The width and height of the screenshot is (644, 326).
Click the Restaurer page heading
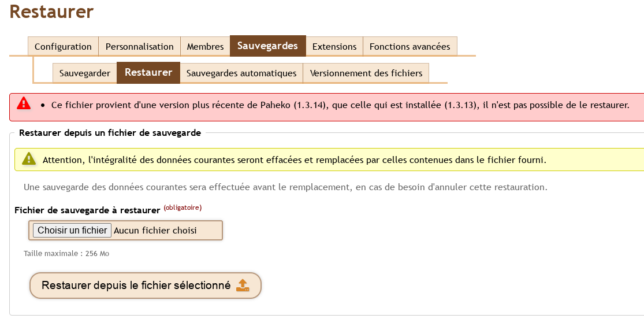pyautogui.click(x=51, y=12)
